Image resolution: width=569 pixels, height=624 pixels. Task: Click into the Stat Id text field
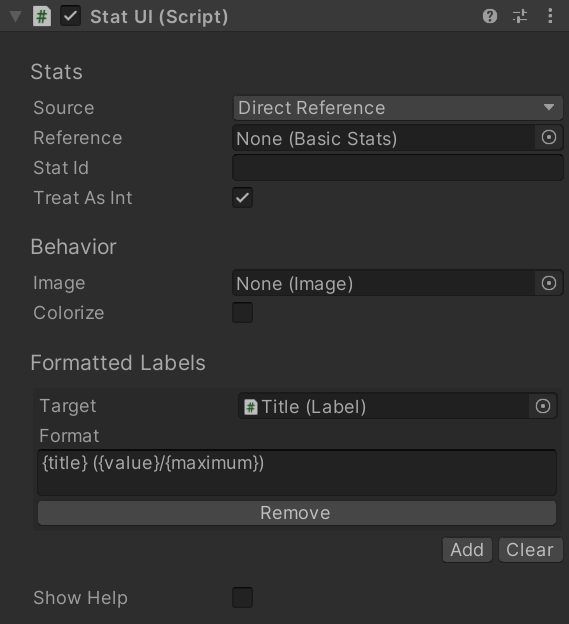coord(398,168)
